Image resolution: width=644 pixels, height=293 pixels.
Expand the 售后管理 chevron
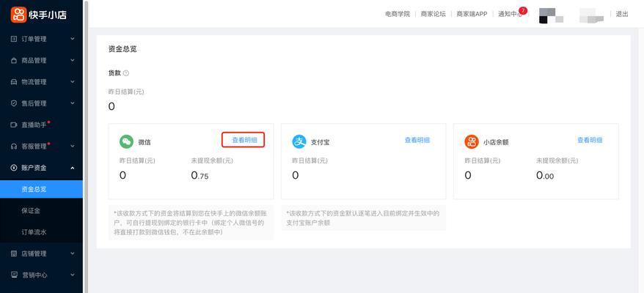(73, 103)
